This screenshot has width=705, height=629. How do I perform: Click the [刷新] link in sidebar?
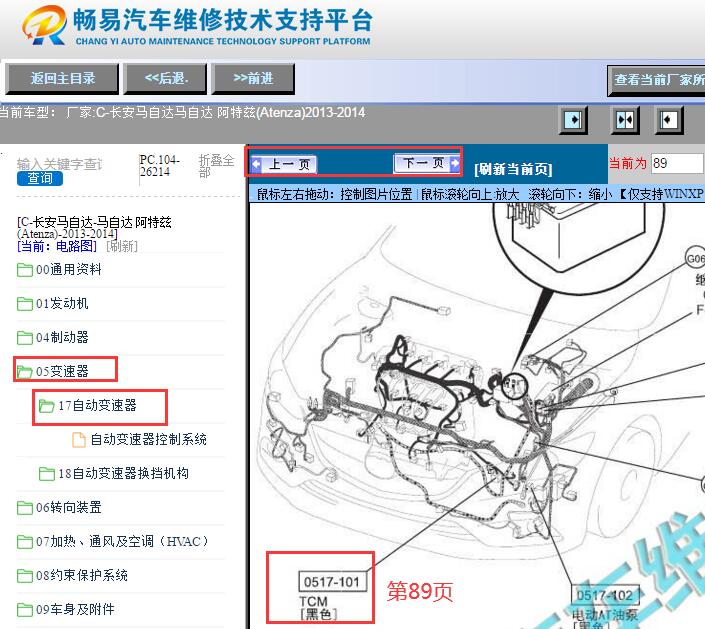(x=122, y=246)
